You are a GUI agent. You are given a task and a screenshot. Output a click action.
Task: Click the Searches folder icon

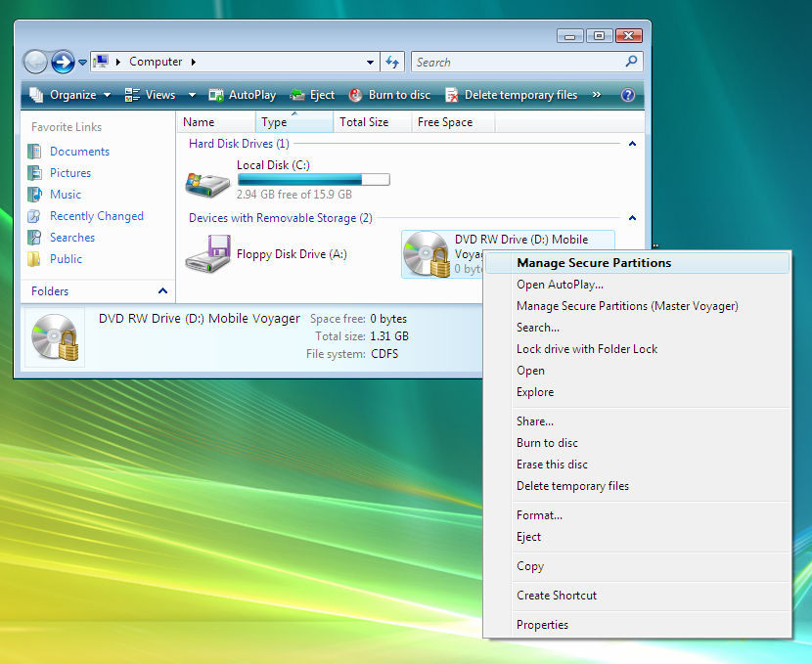[x=34, y=237]
